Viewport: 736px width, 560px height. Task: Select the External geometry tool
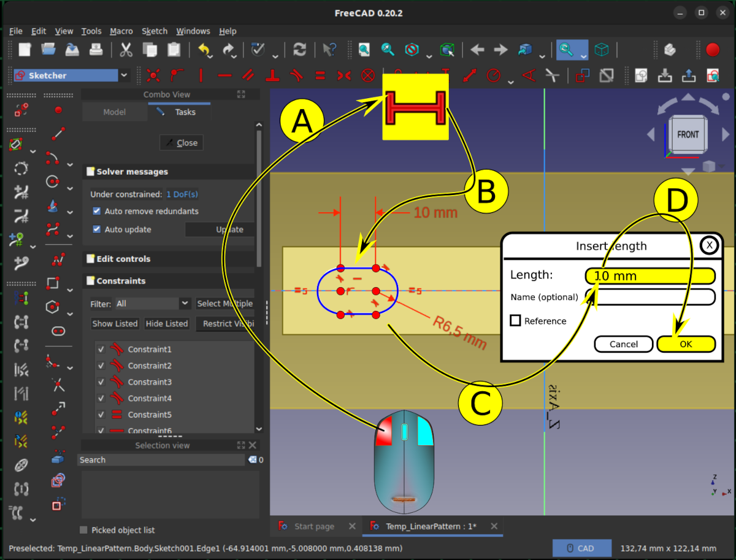click(x=58, y=457)
